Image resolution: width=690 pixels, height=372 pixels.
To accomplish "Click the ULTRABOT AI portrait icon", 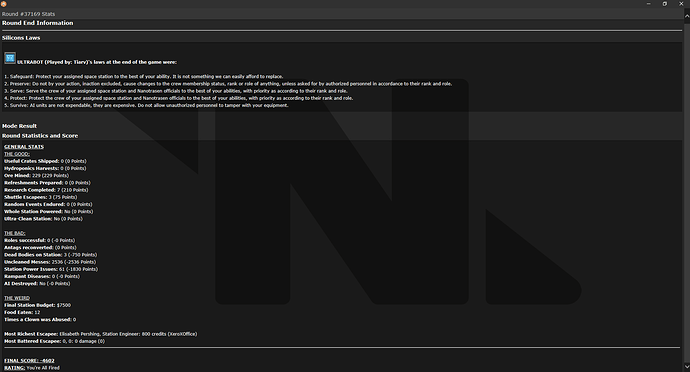I will [10, 58].
